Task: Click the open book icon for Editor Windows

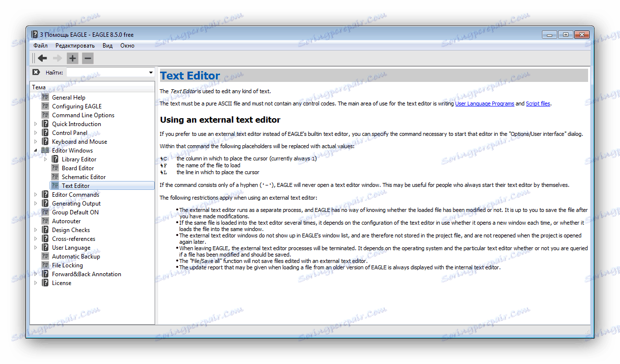Action: point(45,150)
